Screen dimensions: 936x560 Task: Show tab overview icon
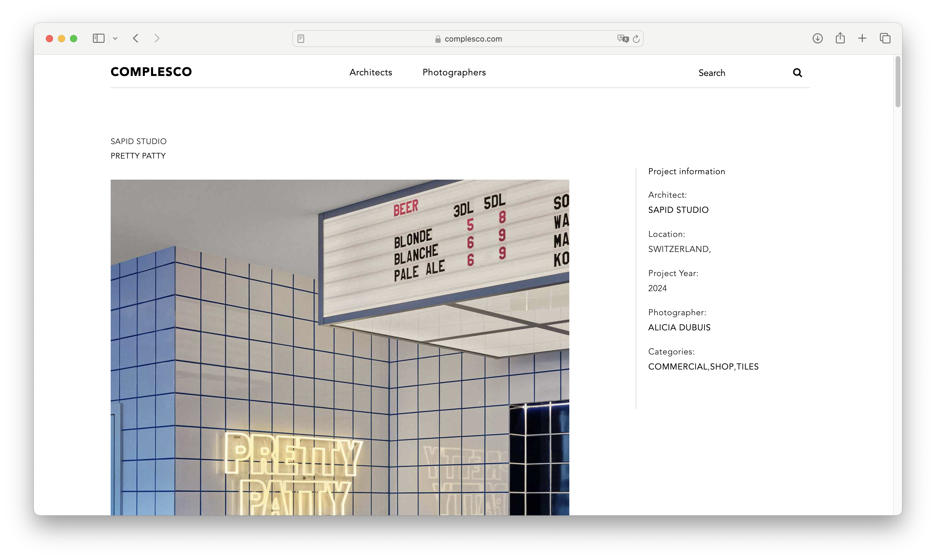tap(885, 38)
